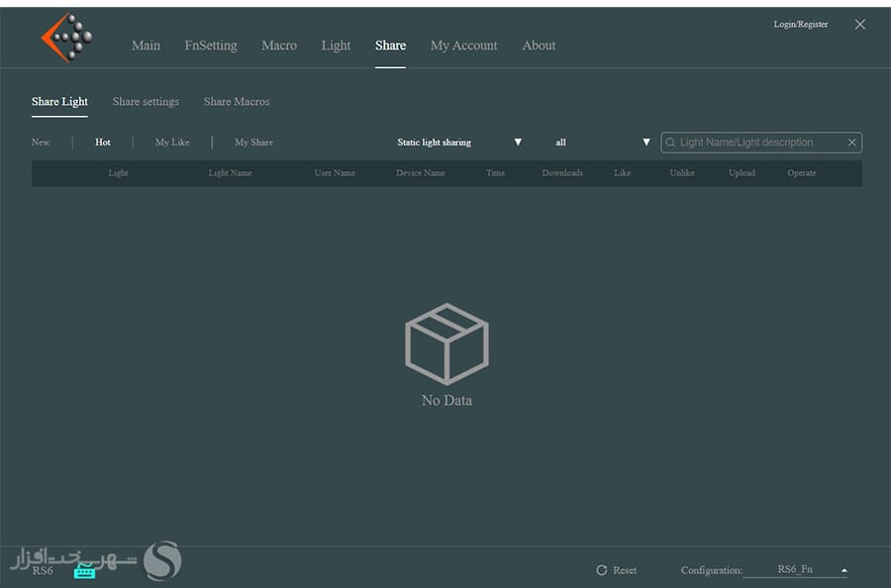Close the application window
The width and height of the screenshot is (891, 588).
pos(859,25)
